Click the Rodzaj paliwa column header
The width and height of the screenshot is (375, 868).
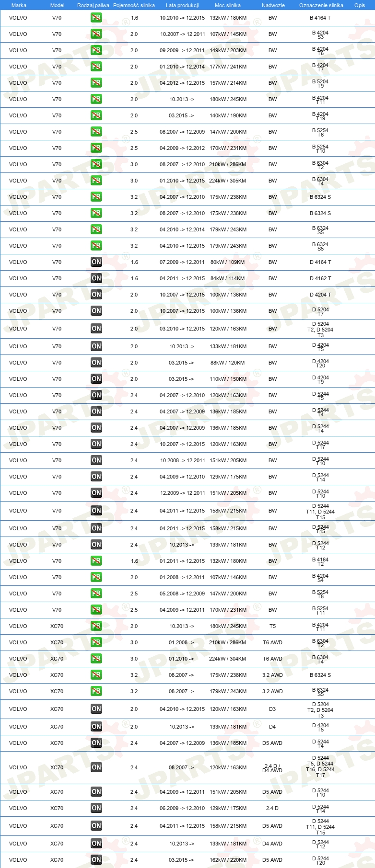pos(93,5)
